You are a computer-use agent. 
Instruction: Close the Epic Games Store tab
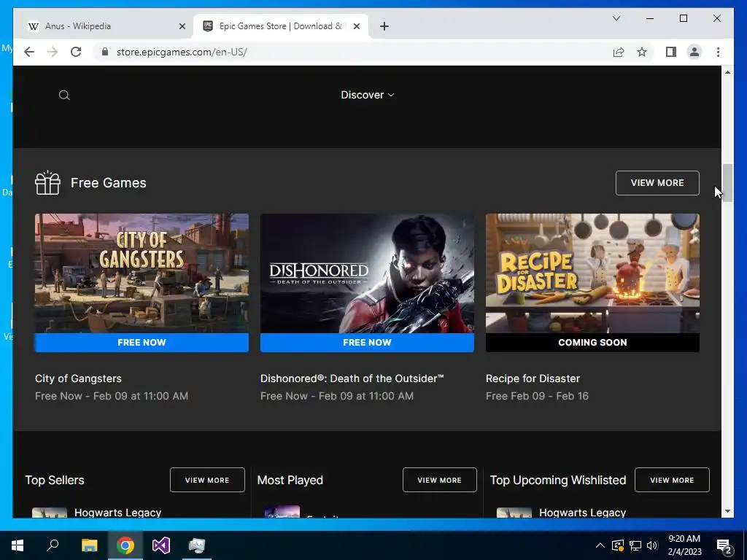356,27
